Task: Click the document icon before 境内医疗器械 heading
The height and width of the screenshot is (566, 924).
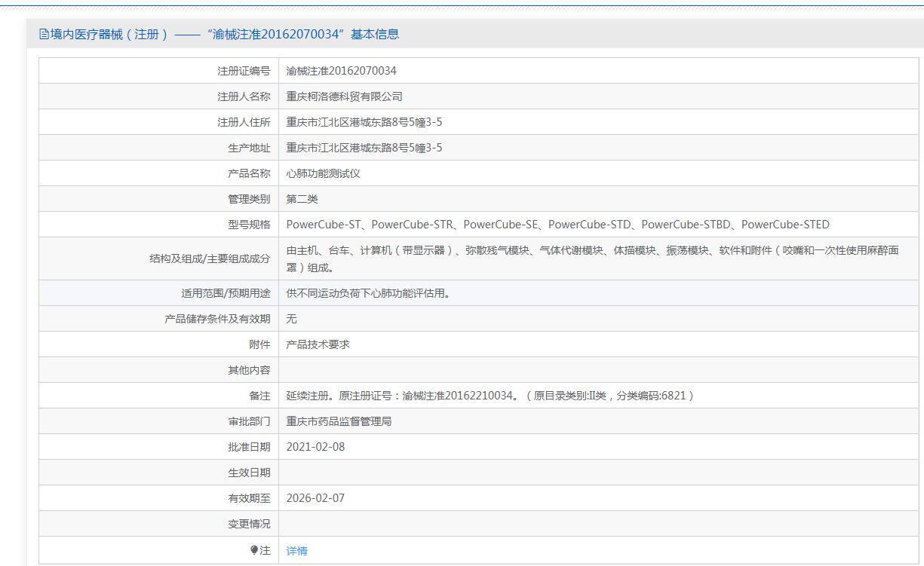Action: coord(44,34)
